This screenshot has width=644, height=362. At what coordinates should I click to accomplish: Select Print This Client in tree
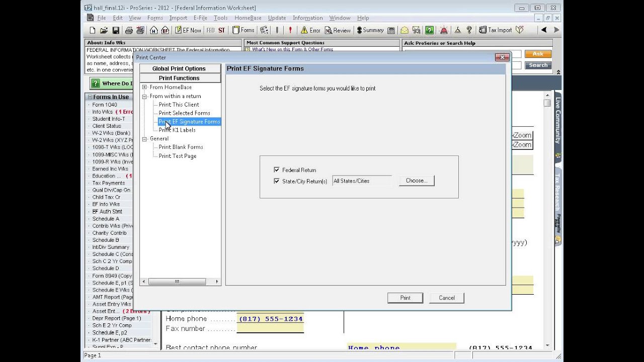coord(179,105)
